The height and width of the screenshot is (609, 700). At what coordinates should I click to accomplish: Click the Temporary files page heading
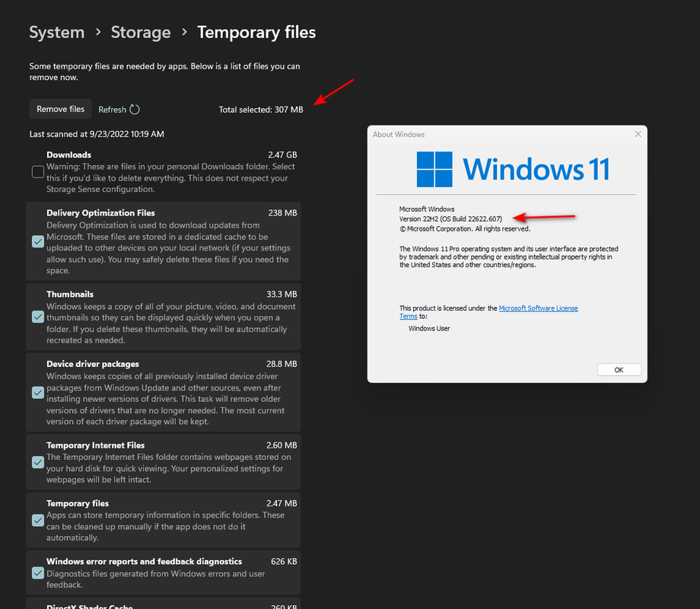[256, 32]
